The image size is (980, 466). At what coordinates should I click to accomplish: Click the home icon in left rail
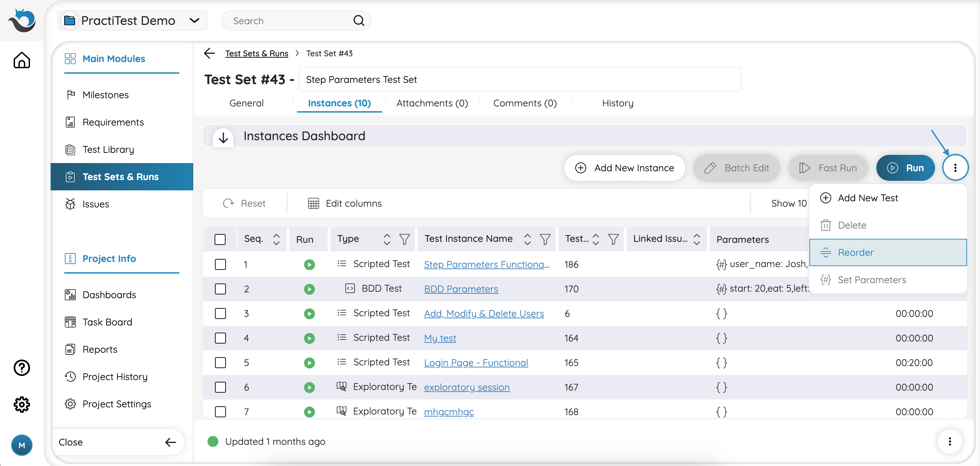pyautogui.click(x=22, y=60)
